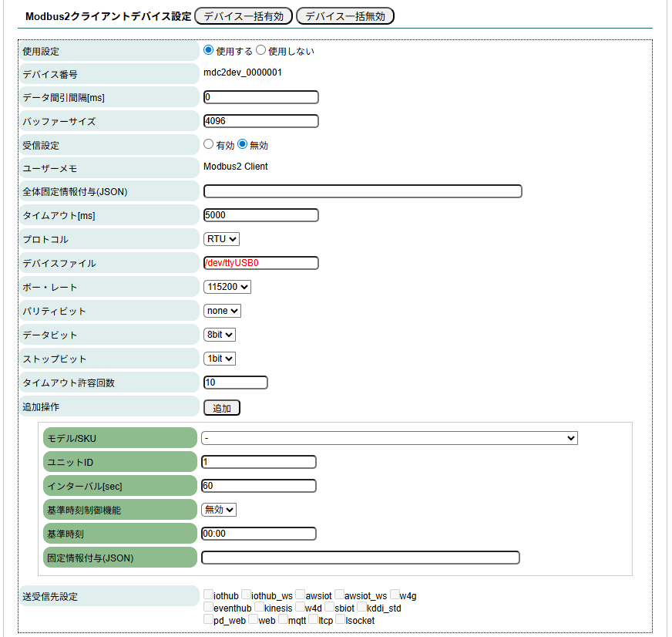Click the インターバル[sec] input field
The height and width of the screenshot is (637, 672).
259,486
